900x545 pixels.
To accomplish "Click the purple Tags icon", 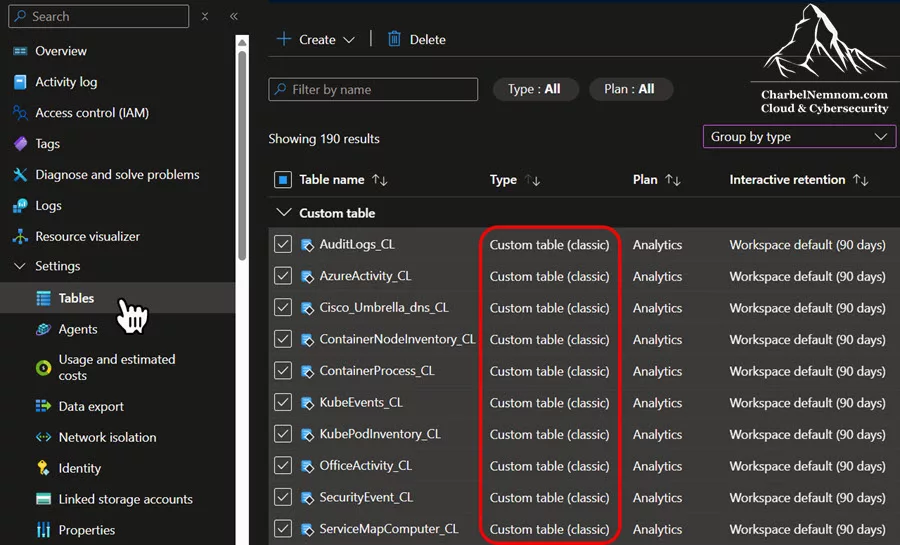I will [x=20, y=143].
